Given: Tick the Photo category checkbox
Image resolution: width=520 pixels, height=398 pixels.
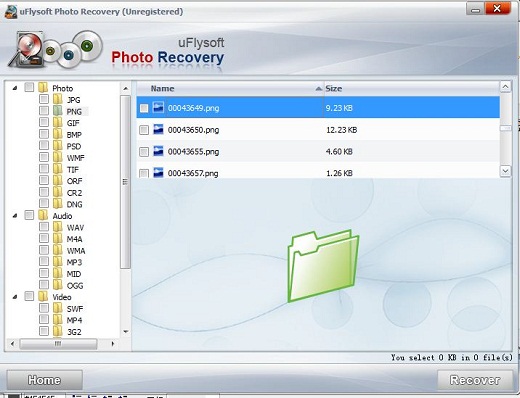Looking at the screenshot, I should tap(29, 88).
